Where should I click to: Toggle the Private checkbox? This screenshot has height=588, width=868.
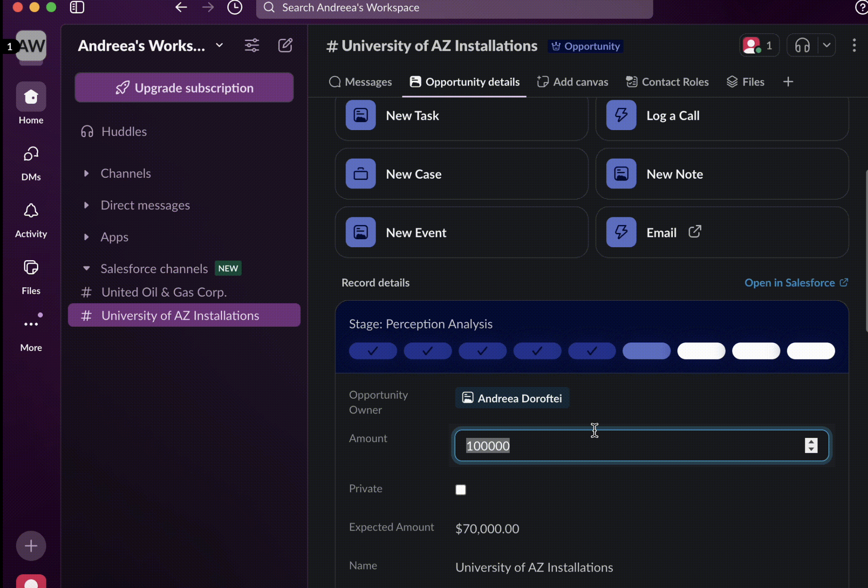[x=461, y=490]
